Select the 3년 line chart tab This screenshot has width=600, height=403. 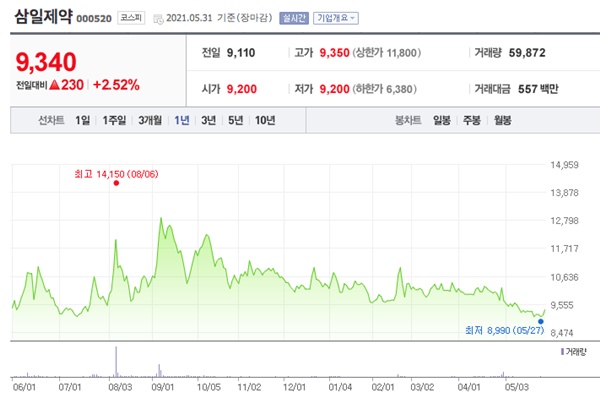tap(209, 121)
